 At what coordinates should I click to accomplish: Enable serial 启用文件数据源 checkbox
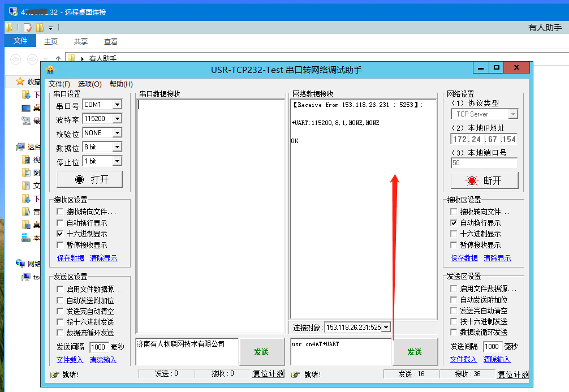click(61, 289)
